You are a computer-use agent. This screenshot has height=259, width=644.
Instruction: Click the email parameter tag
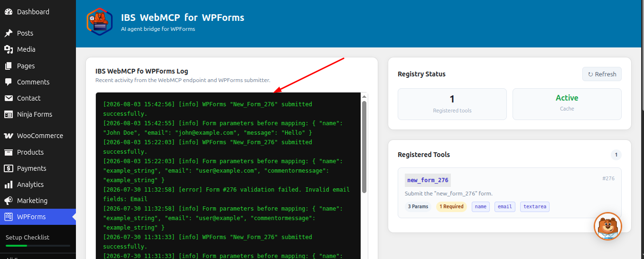tap(505, 206)
